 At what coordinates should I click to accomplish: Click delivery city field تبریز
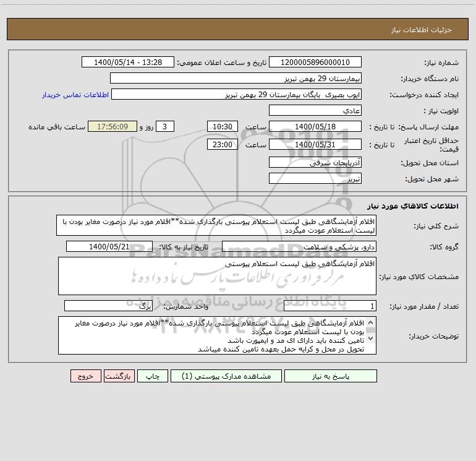click(315, 178)
